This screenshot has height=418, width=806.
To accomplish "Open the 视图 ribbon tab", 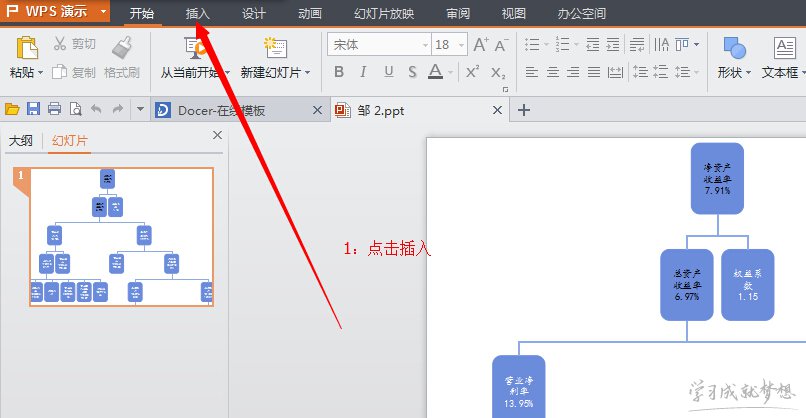I will point(514,13).
